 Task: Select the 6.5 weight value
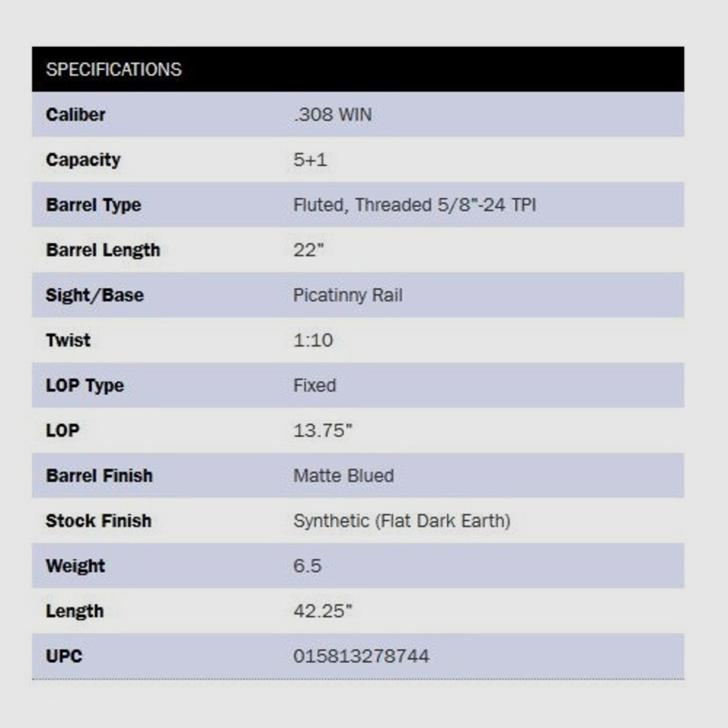307,566
